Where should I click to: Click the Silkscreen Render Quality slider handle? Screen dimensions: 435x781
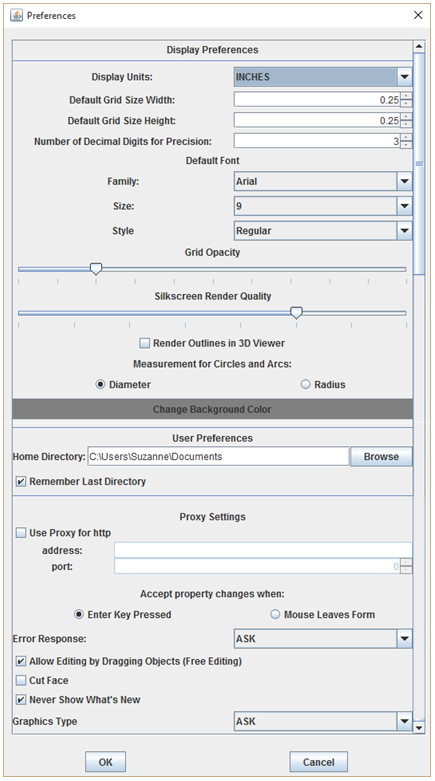click(x=296, y=313)
